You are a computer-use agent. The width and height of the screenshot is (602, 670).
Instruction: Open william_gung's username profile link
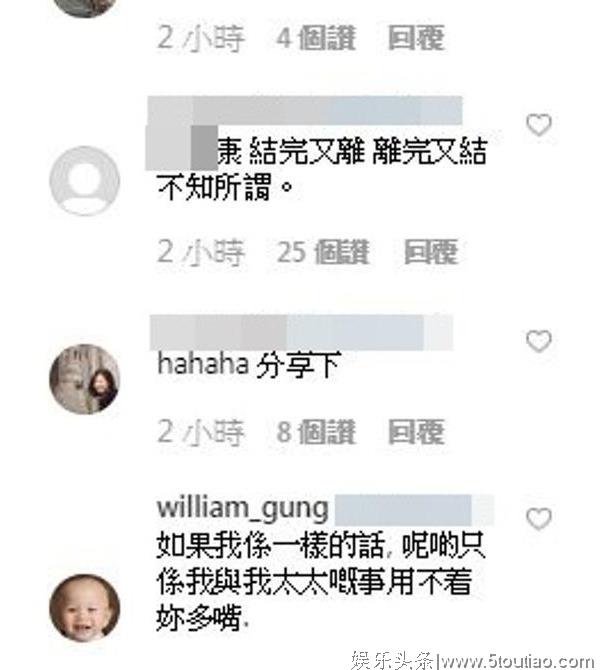pyautogui.click(x=243, y=508)
